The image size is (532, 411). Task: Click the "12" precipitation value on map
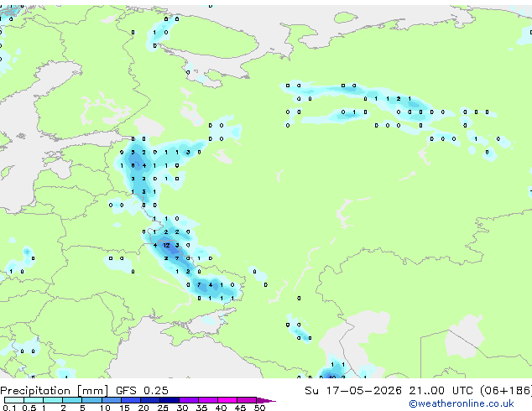coord(166,245)
